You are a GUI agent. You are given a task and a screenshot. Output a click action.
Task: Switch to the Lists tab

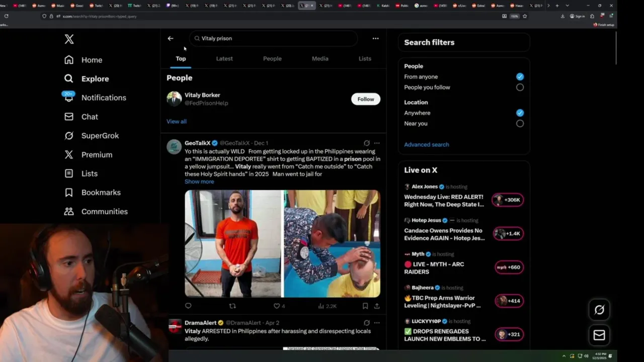365,59
